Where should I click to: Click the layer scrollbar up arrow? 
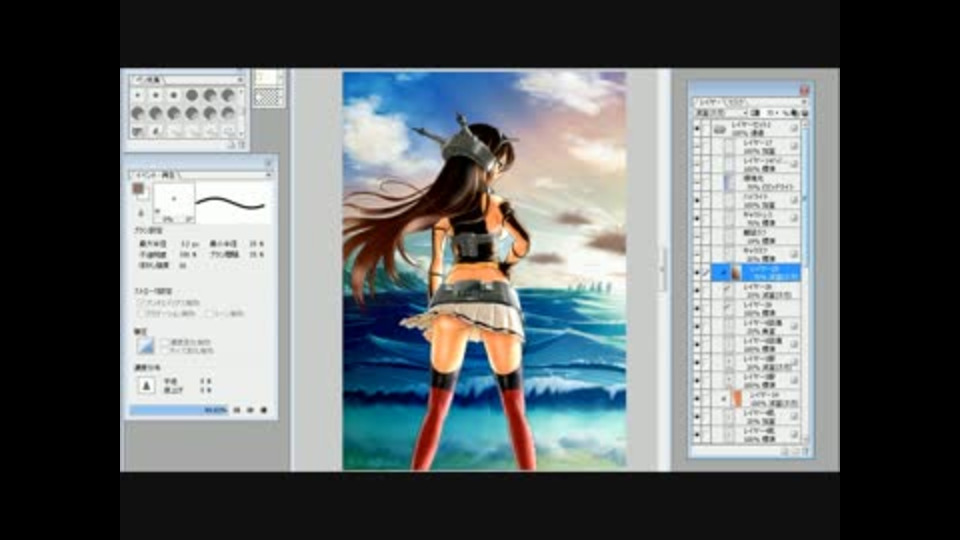point(805,124)
